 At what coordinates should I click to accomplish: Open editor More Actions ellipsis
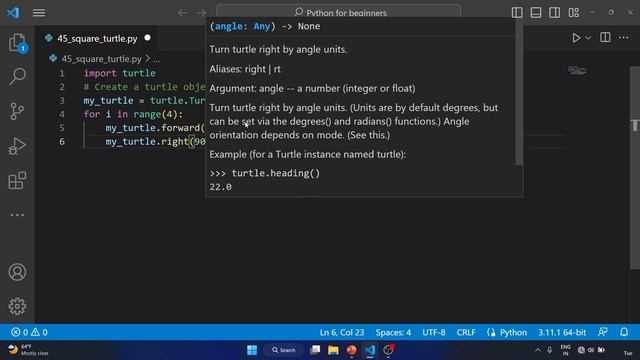(x=623, y=38)
